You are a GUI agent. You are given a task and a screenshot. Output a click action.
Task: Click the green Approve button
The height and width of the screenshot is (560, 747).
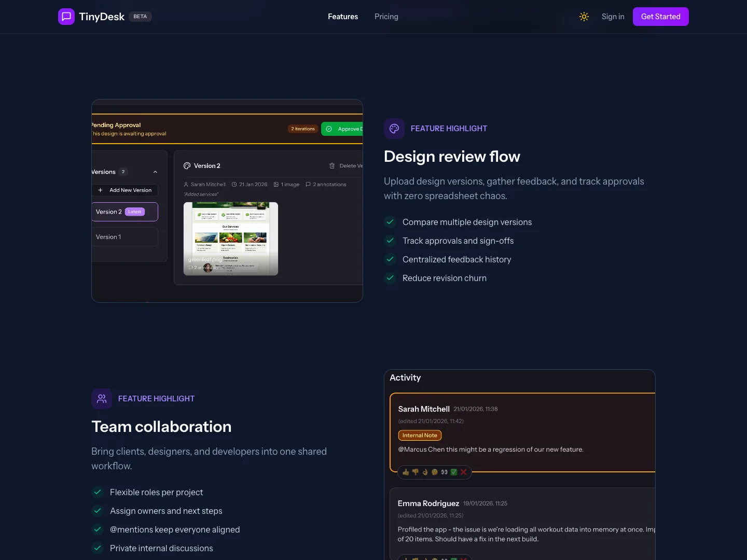(x=342, y=129)
